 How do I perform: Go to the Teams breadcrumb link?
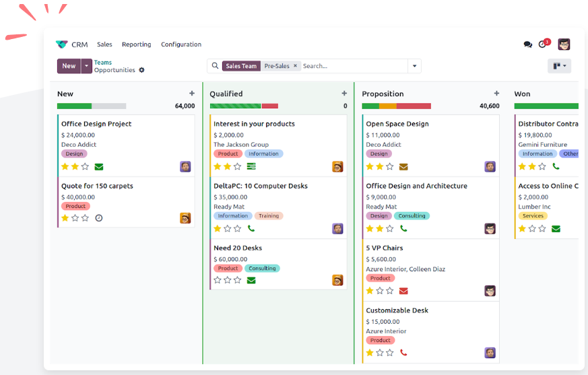(103, 62)
